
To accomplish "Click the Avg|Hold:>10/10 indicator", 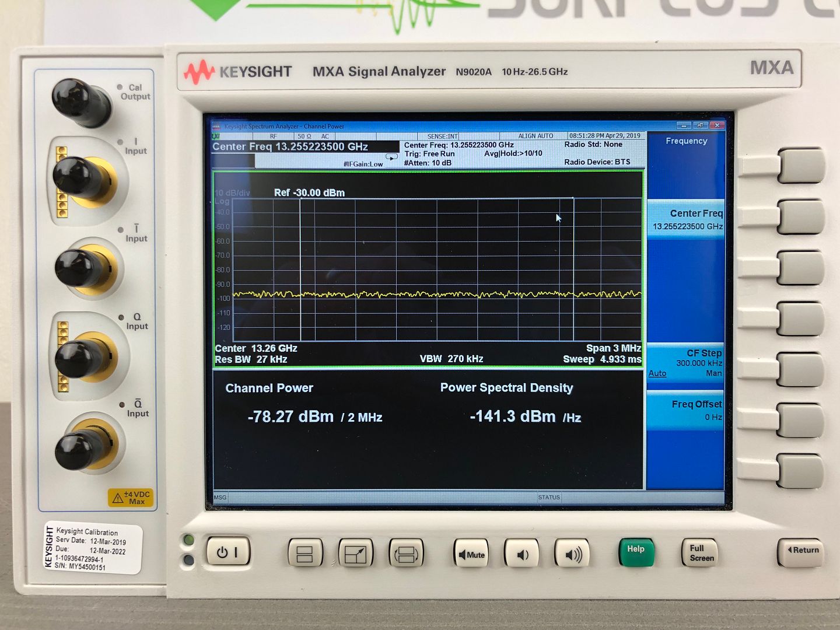I will pyautogui.click(x=513, y=153).
